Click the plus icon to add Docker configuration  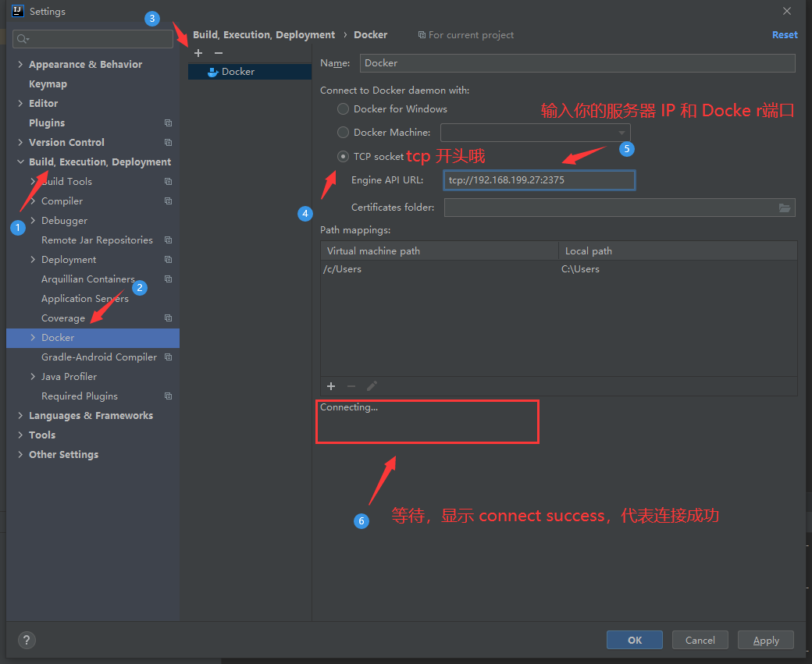point(198,53)
